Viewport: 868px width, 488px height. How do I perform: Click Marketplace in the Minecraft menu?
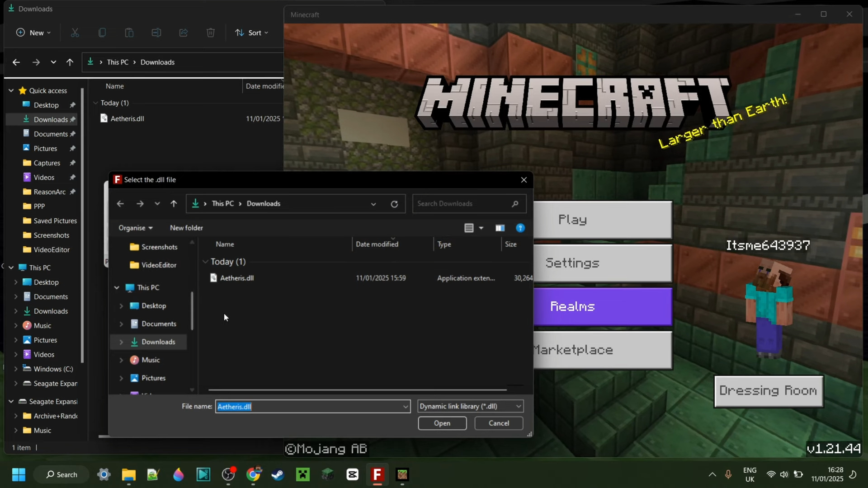[603, 350]
